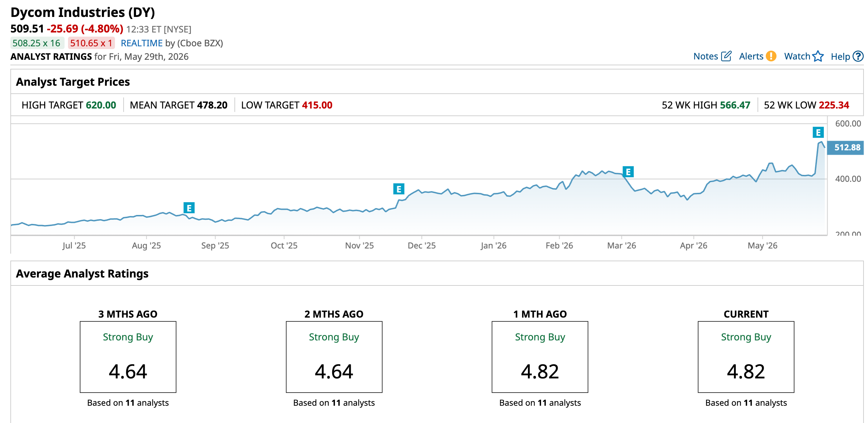Click the red ask quote 510.65 x 1
This screenshot has height=423, width=868.
click(91, 43)
